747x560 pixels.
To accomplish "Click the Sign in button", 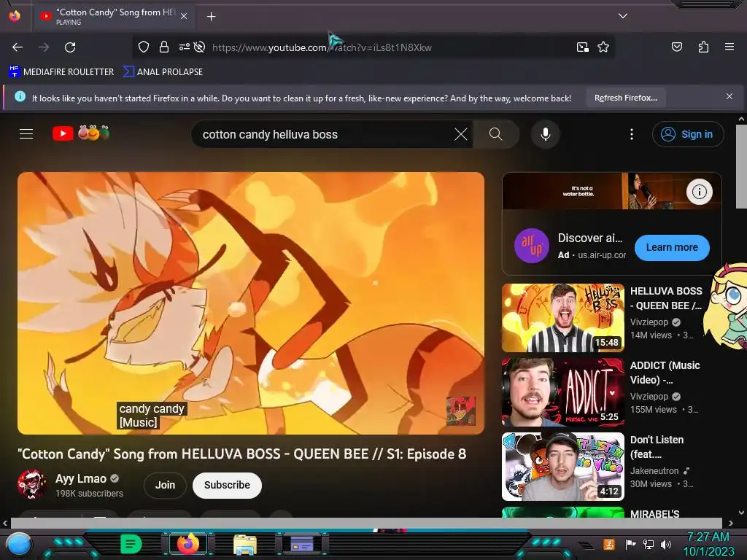I will tap(687, 134).
